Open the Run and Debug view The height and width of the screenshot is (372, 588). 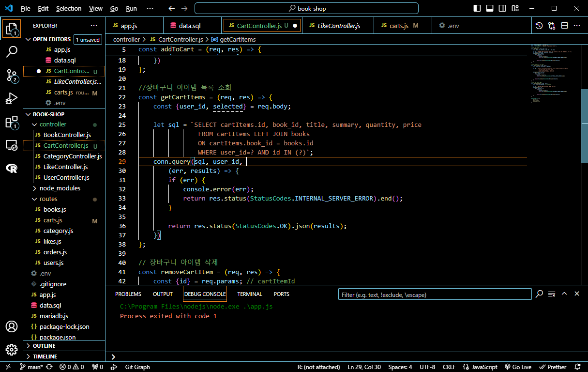[12, 98]
